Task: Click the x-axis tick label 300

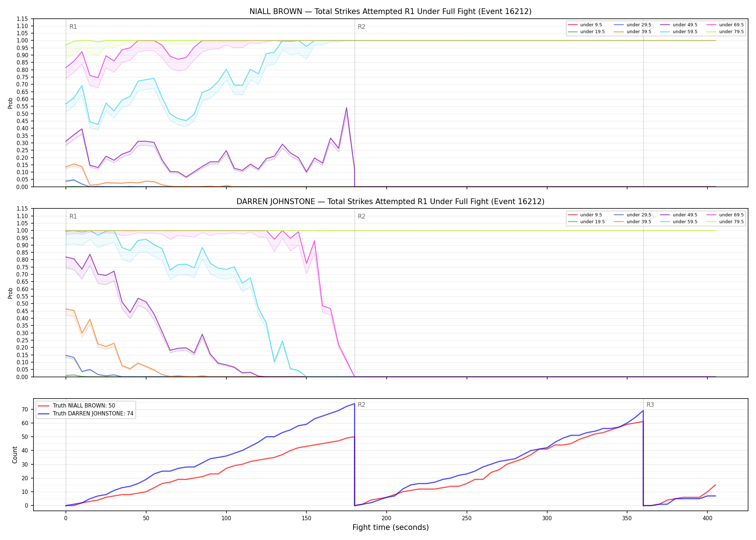Action: coord(547,518)
